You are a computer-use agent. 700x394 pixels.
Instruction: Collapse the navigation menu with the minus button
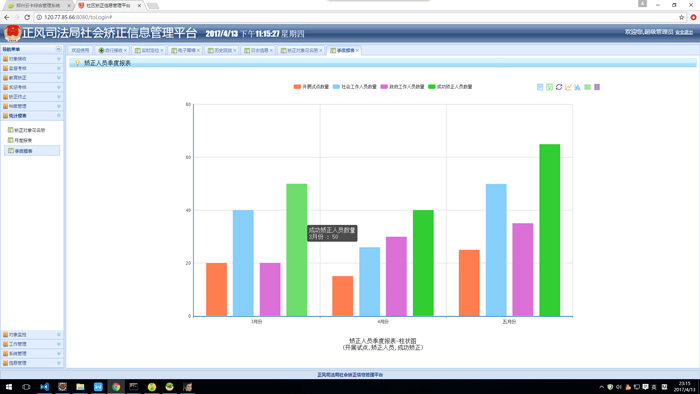coord(58,49)
